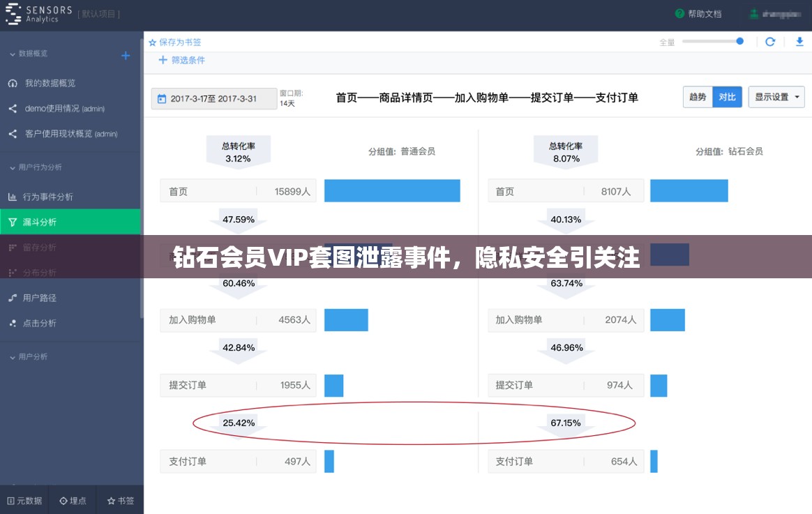The image size is (812, 514).
Task: Click 加入购物单 bar for 普通会员
Action: (346, 320)
